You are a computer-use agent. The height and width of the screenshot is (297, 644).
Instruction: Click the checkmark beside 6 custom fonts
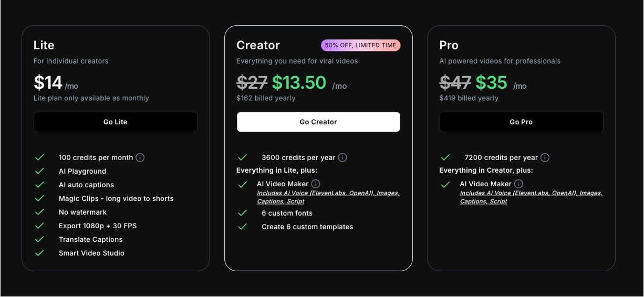pyautogui.click(x=242, y=213)
